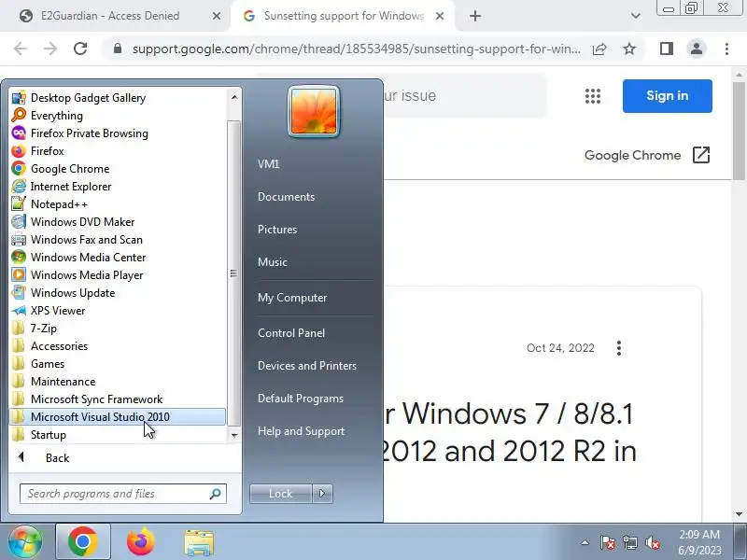
Task: Open Firefox from the taskbar
Action: [141, 542]
